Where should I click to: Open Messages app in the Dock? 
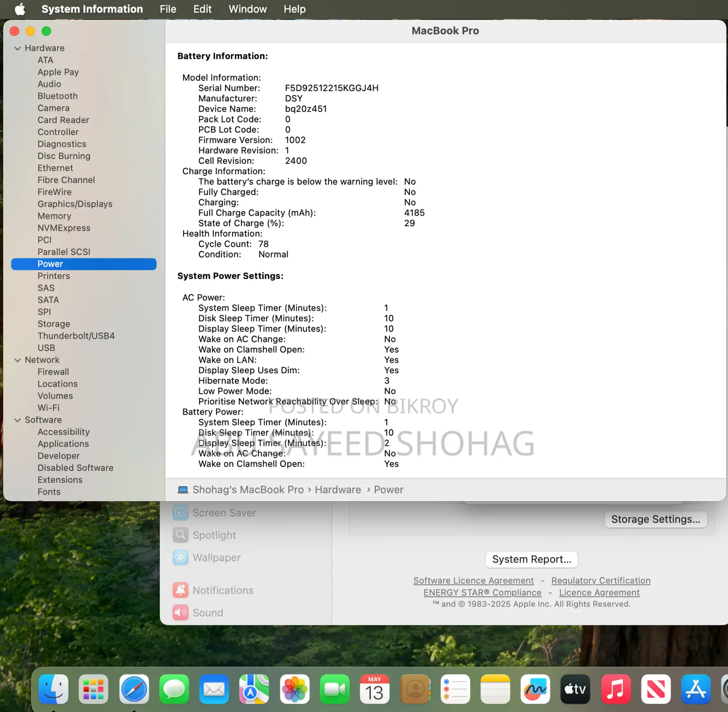pyautogui.click(x=174, y=689)
